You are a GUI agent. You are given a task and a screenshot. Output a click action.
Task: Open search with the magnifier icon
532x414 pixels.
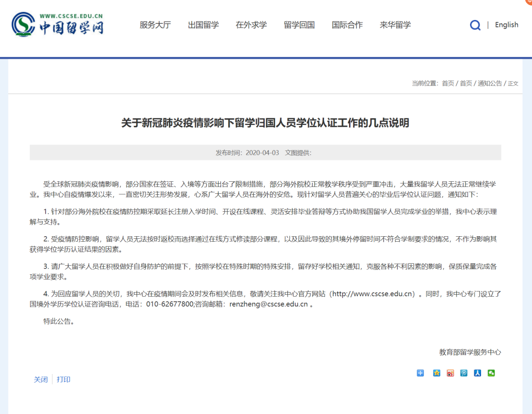(x=474, y=25)
